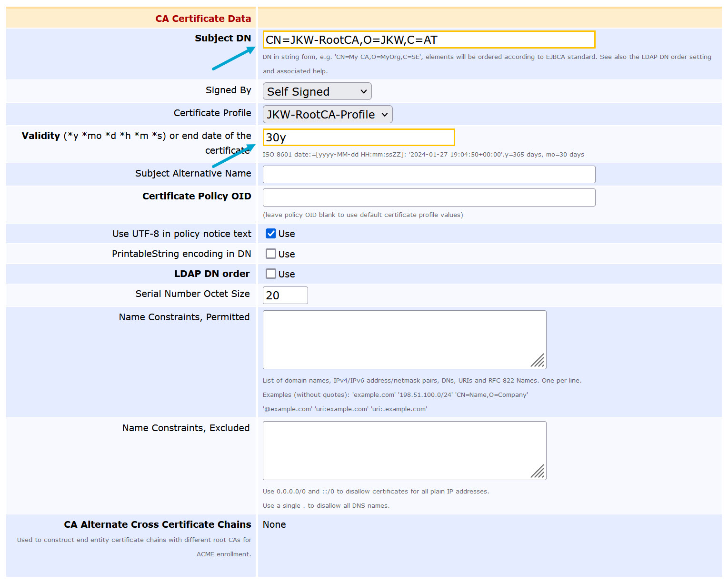
Task: Click the CA Alternate Cross Certificate Chains label
Action: 158,524
